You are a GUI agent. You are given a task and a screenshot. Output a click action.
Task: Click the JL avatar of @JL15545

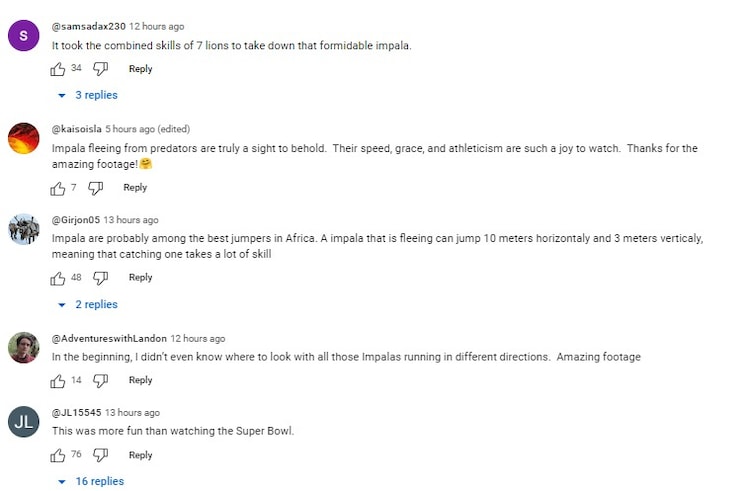[x=23, y=422]
